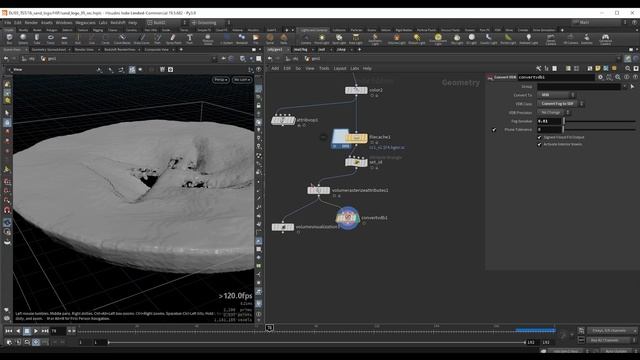This screenshot has height=360, width=640.
Task: Click the convertvdb1 node icon
Action: coord(348,218)
